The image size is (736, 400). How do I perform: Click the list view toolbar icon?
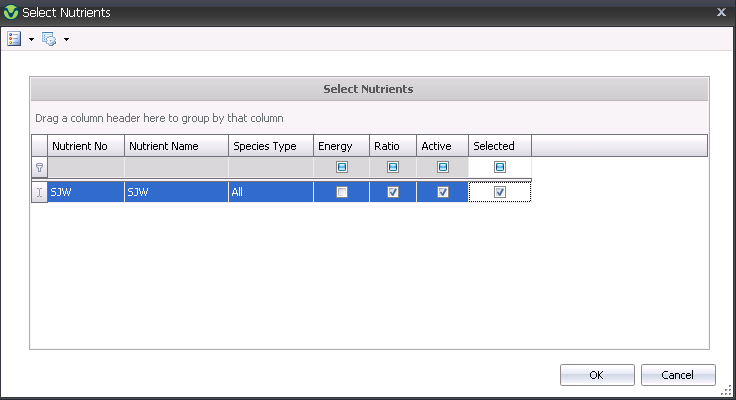click(x=14, y=39)
